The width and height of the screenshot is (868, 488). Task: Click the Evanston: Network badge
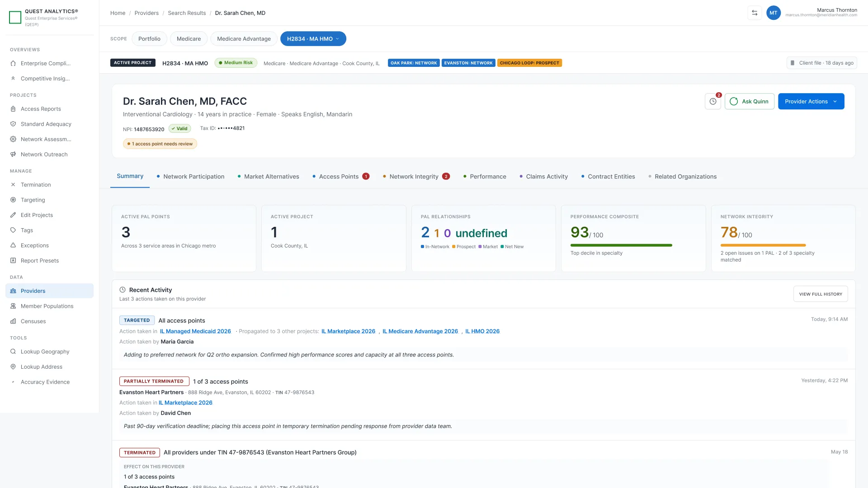[x=468, y=63]
